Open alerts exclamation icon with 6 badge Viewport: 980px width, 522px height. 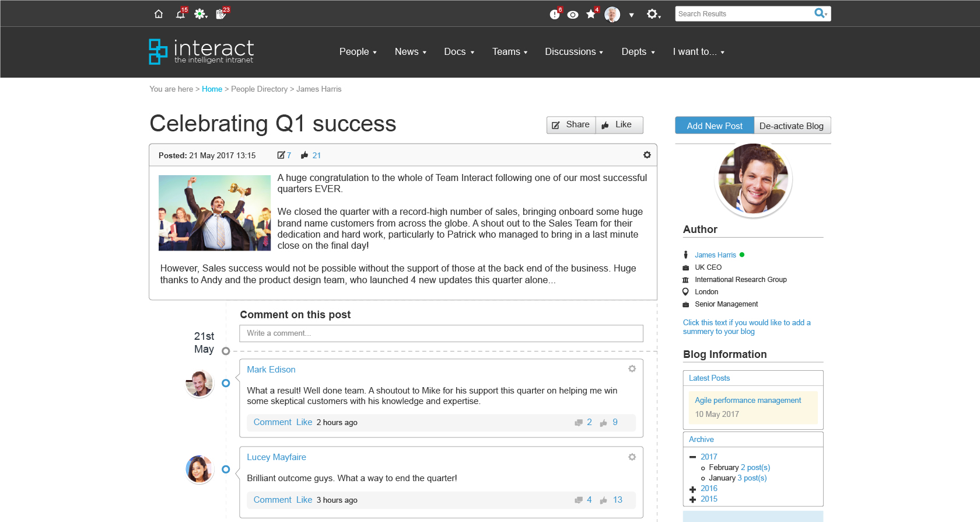pyautogui.click(x=555, y=13)
